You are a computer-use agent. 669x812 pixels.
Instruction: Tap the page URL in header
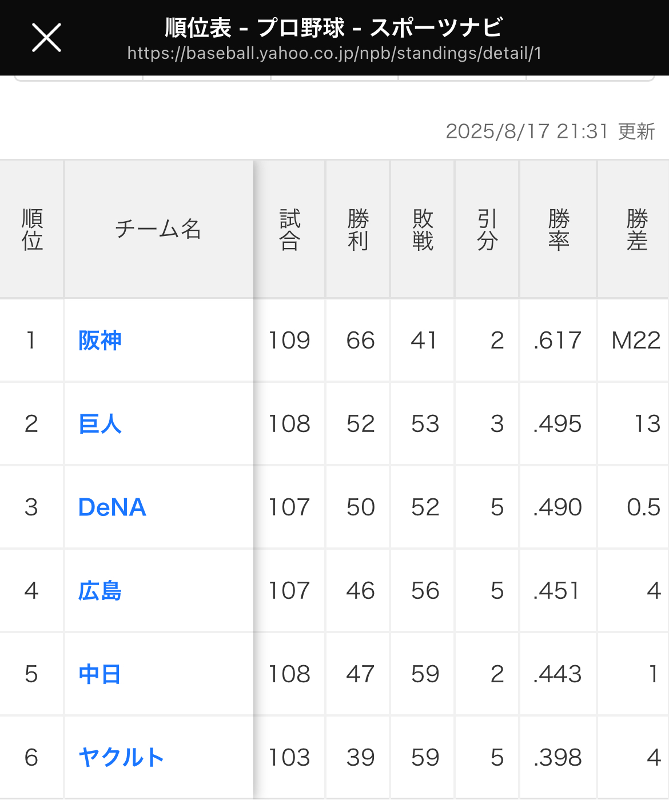pyautogui.click(x=334, y=54)
